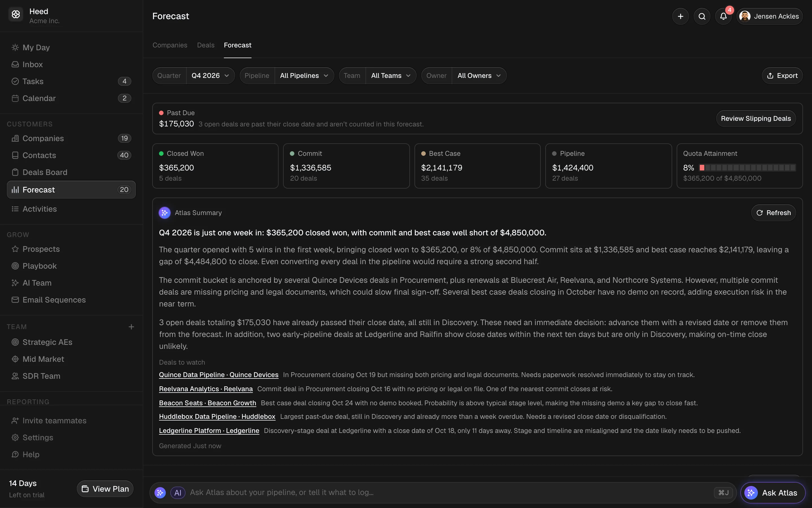Click the Settings gear icon
This screenshot has width=812, height=508.
pyautogui.click(x=15, y=437)
